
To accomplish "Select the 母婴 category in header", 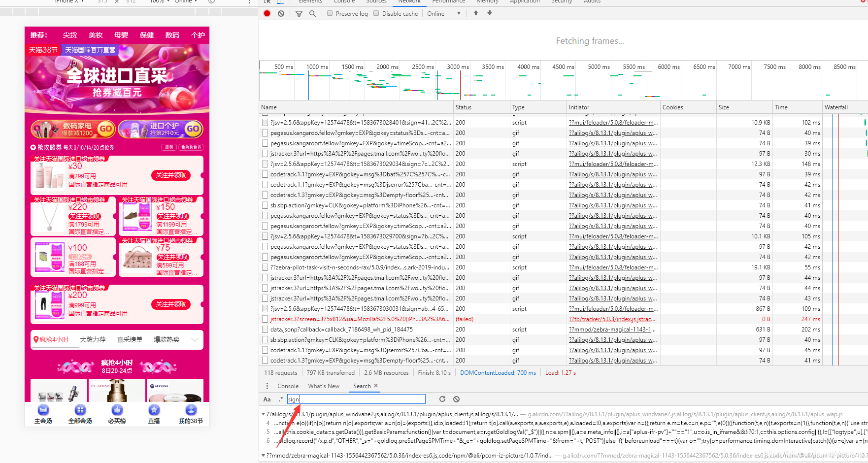I will pos(121,35).
